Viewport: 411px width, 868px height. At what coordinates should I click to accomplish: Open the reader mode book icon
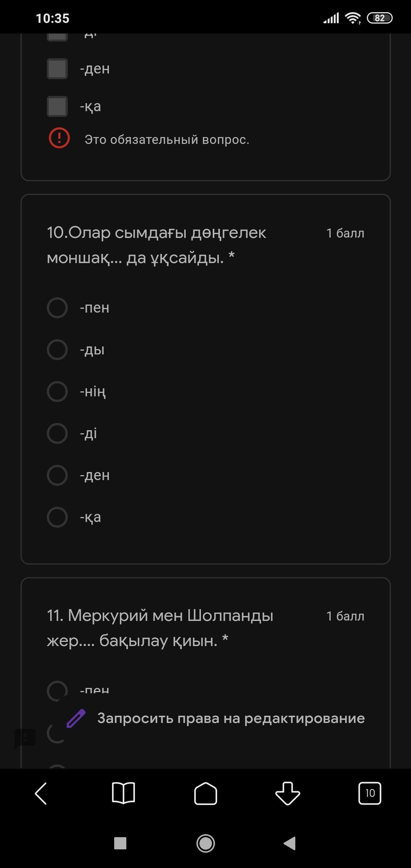123,793
